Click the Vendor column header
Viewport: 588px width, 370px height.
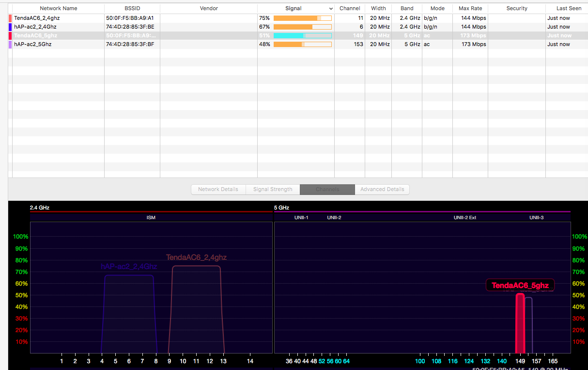click(209, 8)
